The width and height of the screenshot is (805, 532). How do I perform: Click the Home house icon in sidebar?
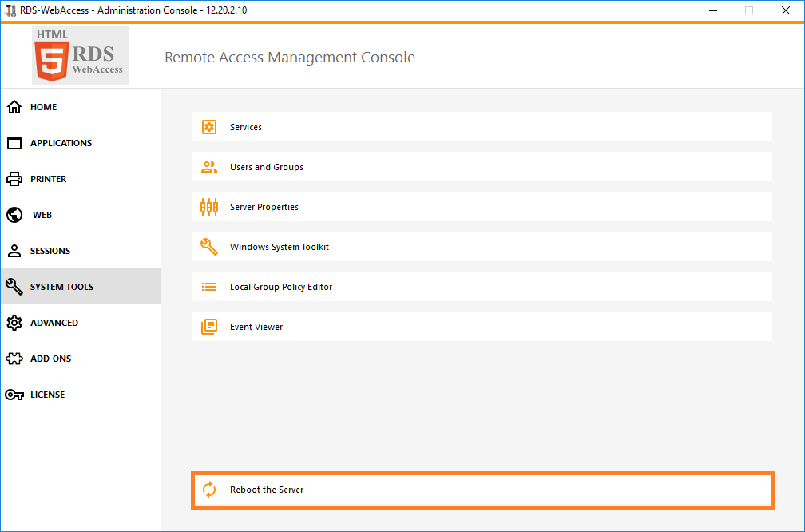click(x=14, y=107)
